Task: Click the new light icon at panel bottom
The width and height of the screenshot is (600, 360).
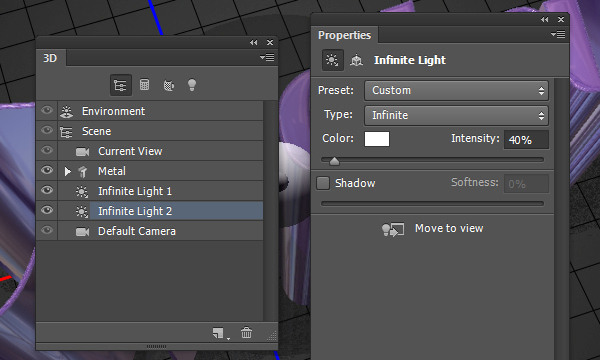Action: 219,333
